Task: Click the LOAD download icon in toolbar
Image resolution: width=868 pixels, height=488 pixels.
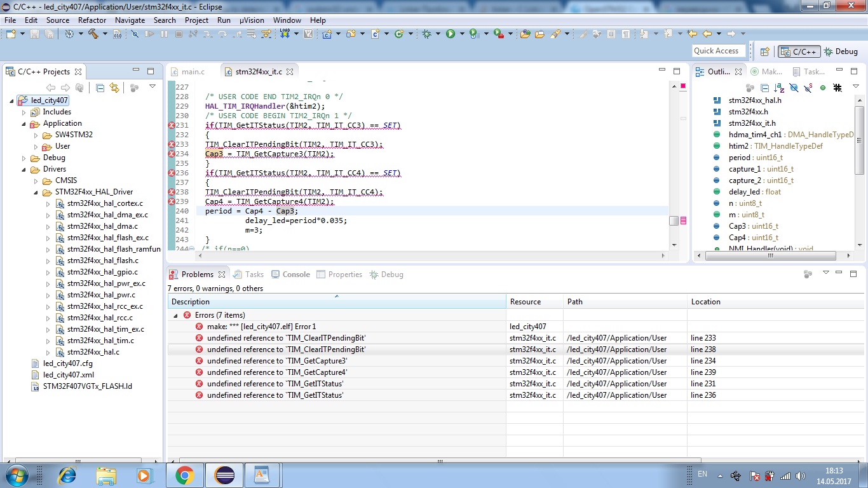Action: pos(285,34)
